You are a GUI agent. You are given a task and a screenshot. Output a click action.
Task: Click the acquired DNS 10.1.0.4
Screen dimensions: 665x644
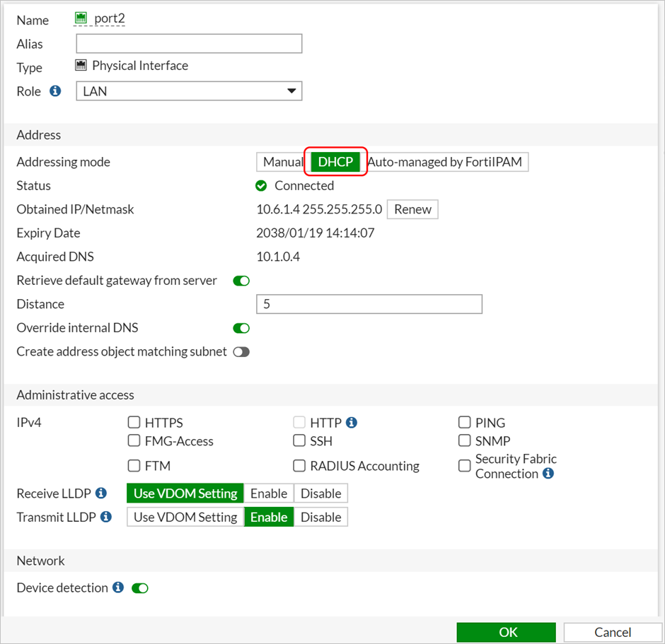278,257
